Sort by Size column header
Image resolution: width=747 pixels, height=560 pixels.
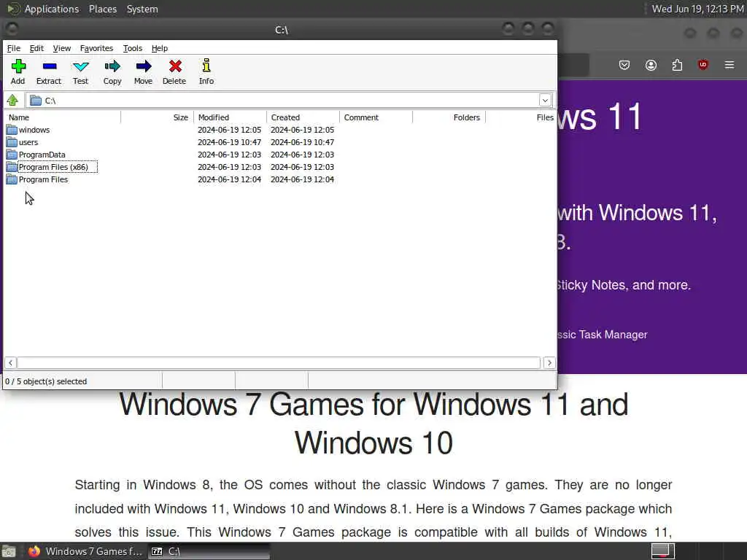(158, 117)
